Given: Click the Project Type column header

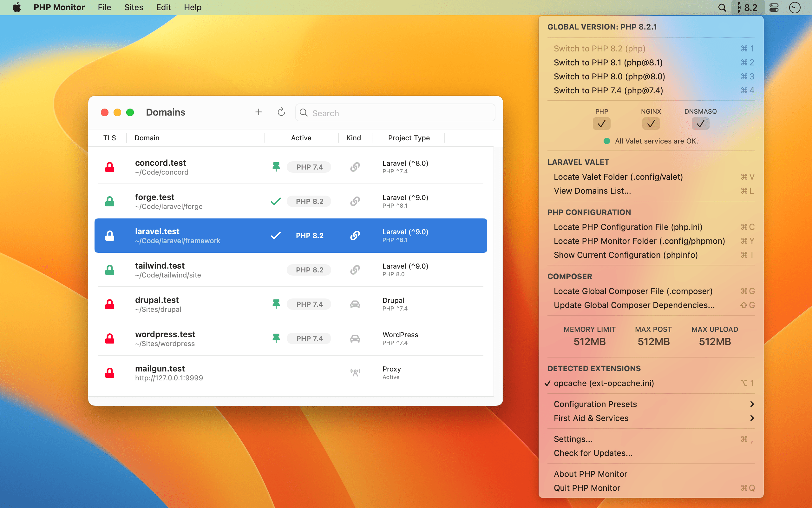Looking at the screenshot, I should click(x=409, y=138).
